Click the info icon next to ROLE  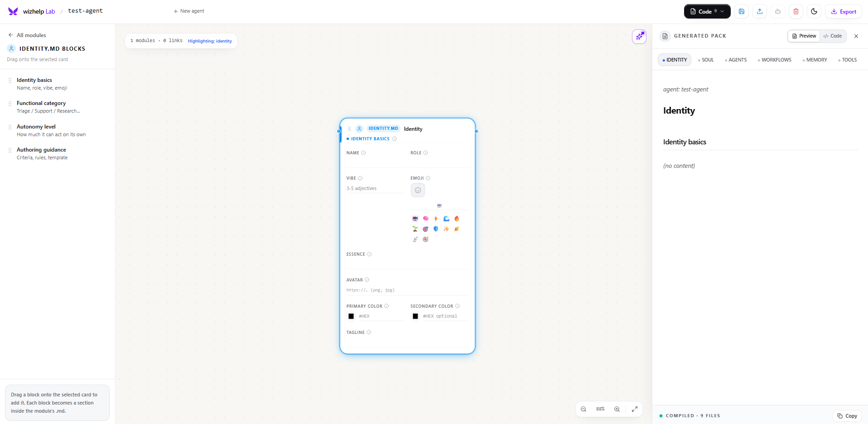(x=425, y=153)
